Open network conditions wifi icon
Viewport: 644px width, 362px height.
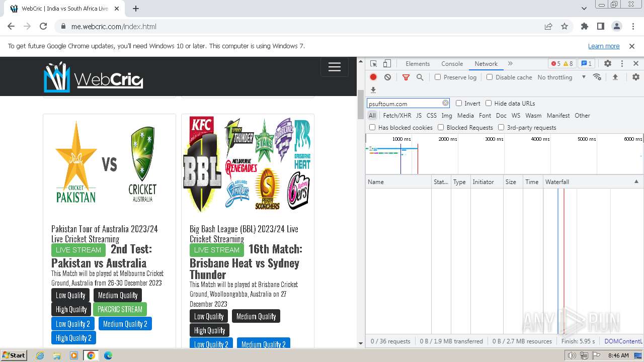(597, 77)
